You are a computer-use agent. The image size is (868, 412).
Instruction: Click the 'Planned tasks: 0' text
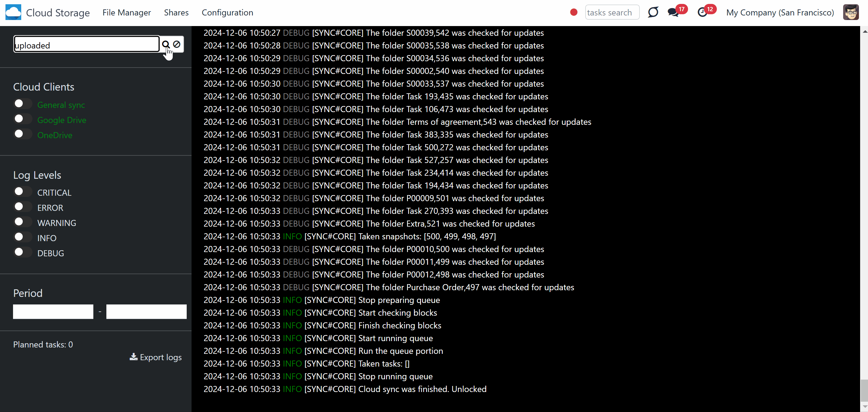pyautogui.click(x=43, y=344)
